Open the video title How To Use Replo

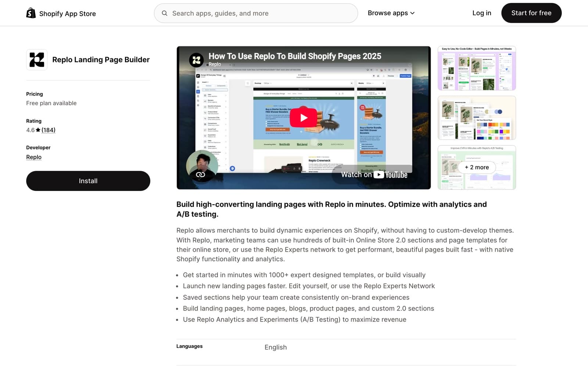point(295,56)
